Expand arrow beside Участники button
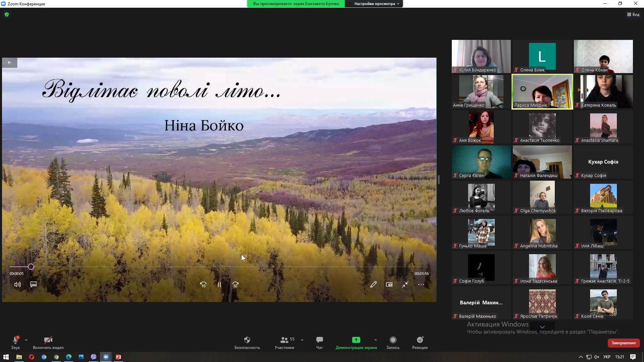The width and height of the screenshot is (644, 362). click(302, 340)
